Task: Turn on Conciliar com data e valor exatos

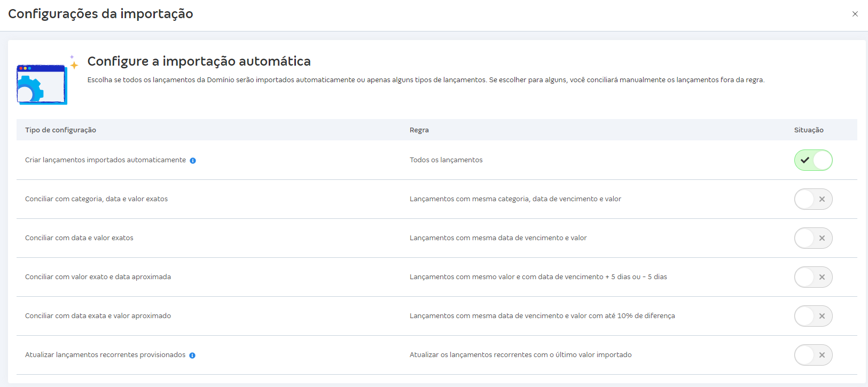Action: click(813, 238)
